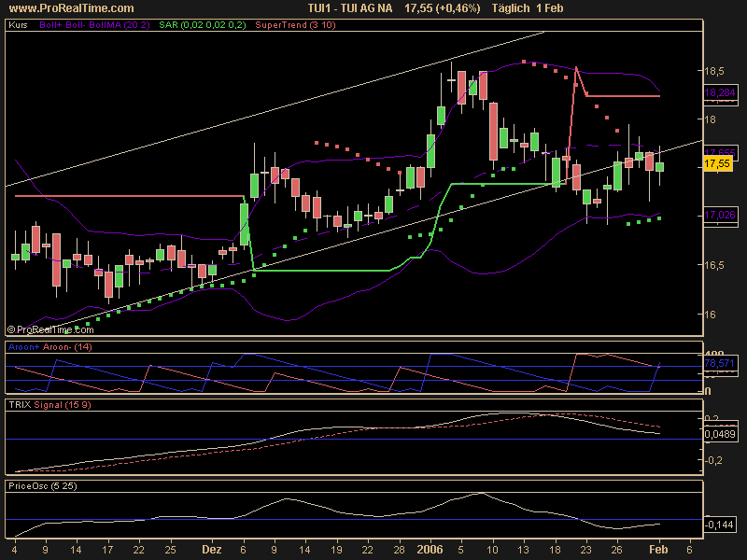Image resolution: width=747 pixels, height=560 pixels.
Task: Click the 78,571 Aroon value tag
Action: tap(718, 363)
